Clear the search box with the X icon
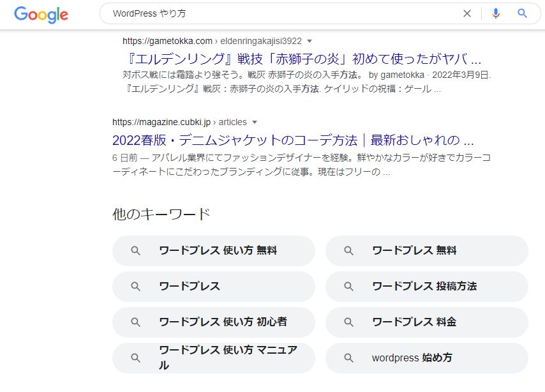 coord(467,13)
